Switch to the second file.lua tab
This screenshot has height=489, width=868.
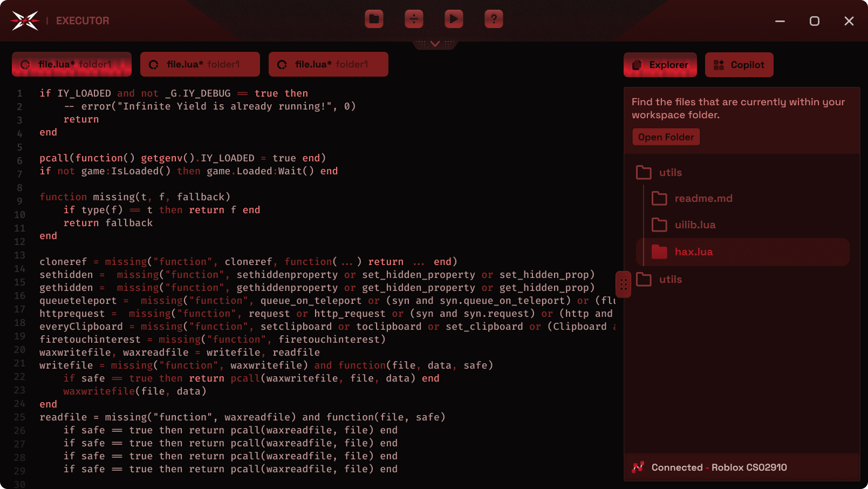click(200, 65)
